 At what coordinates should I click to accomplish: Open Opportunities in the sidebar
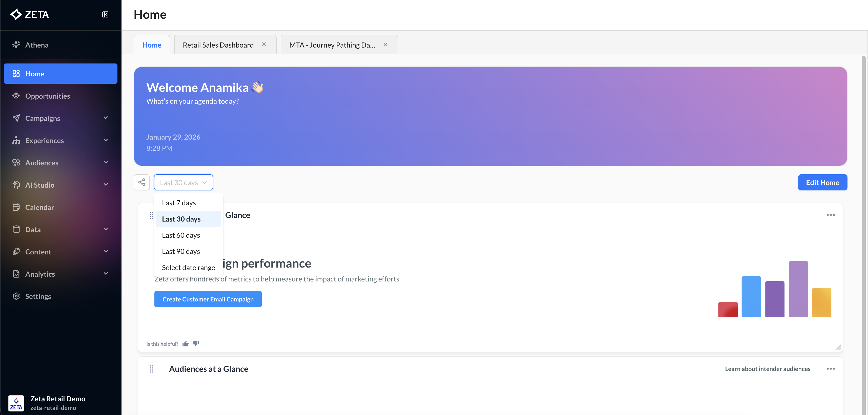pos(48,96)
